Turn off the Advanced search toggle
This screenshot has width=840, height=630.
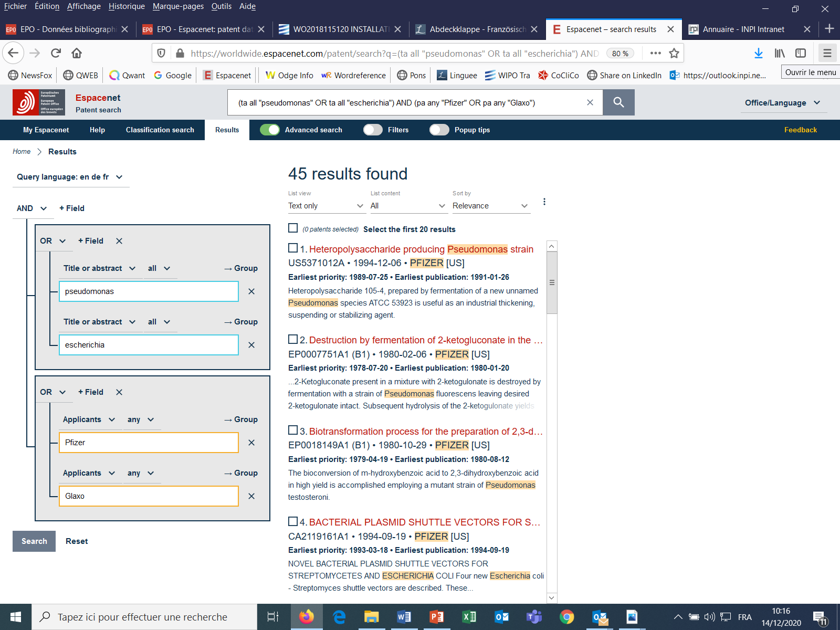(270, 130)
